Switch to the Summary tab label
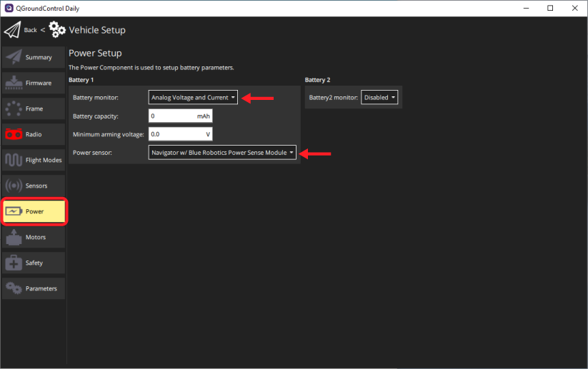Viewport: 588px width, 369px height. click(39, 57)
